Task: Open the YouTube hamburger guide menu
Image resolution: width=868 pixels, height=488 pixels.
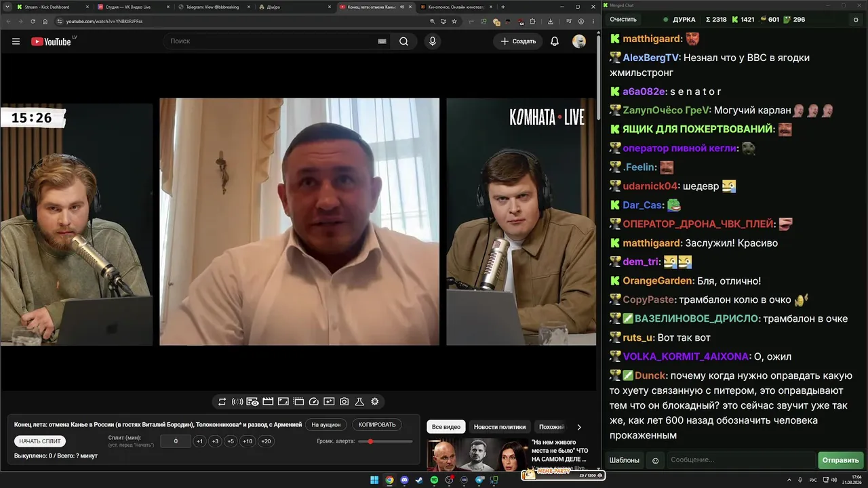Action: (16, 41)
